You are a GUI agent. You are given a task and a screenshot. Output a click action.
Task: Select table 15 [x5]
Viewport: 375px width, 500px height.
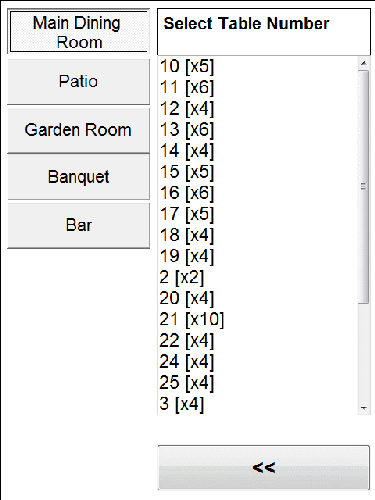(258, 172)
